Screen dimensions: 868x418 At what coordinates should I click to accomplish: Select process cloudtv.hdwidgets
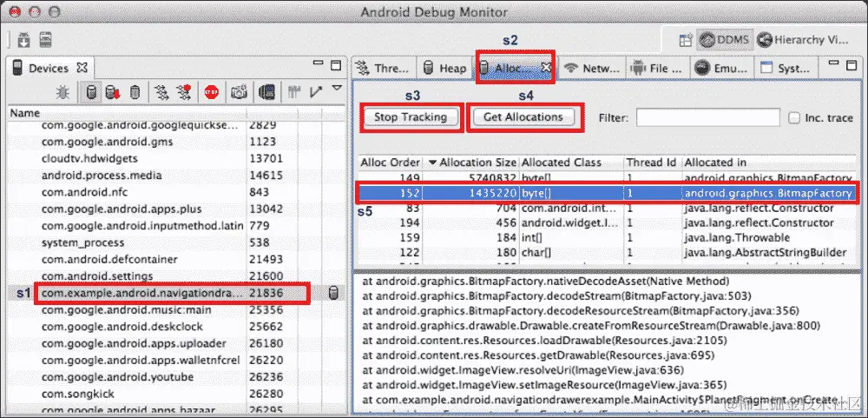click(x=176, y=158)
